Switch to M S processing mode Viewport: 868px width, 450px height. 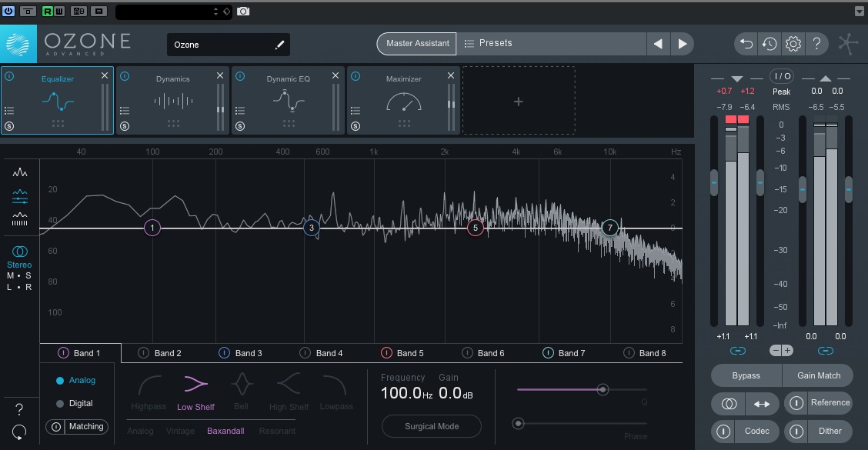[18, 275]
